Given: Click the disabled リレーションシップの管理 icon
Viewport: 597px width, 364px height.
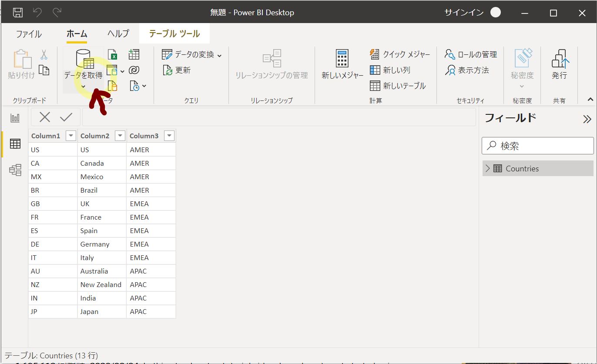Looking at the screenshot, I should (272, 58).
